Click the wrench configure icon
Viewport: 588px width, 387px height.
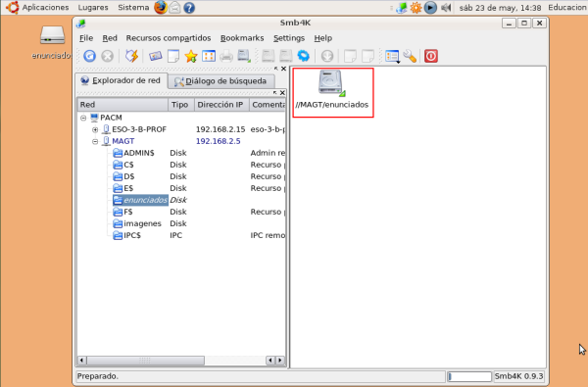[410, 56]
